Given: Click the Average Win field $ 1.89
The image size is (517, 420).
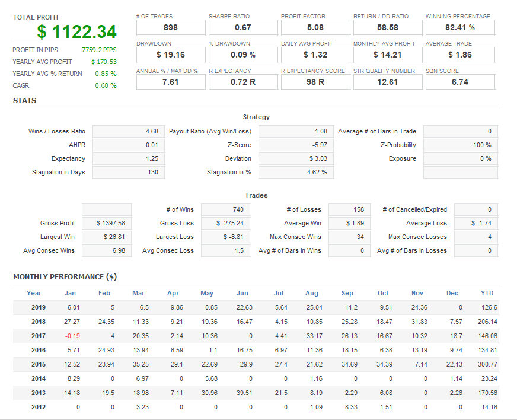Looking at the screenshot, I should [349, 224].
